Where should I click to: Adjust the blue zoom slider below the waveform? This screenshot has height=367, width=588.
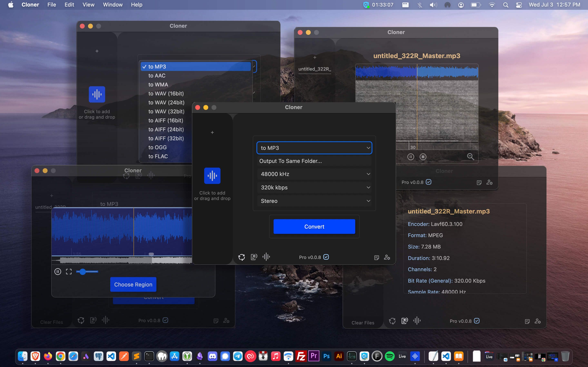(83, 272)
